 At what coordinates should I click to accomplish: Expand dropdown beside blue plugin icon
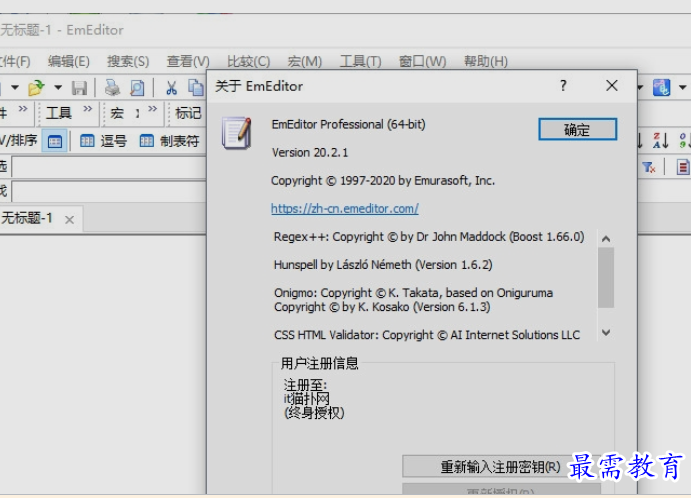point(682,87)
